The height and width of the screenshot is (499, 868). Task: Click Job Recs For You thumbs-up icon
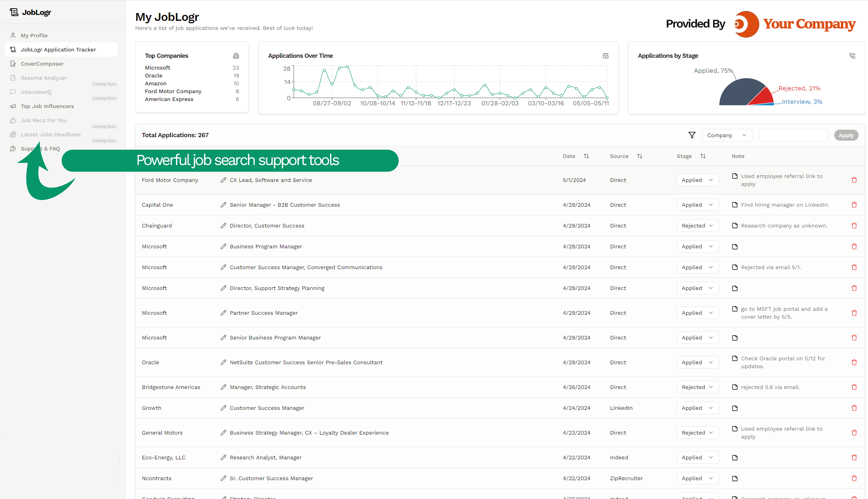(13, 120)
